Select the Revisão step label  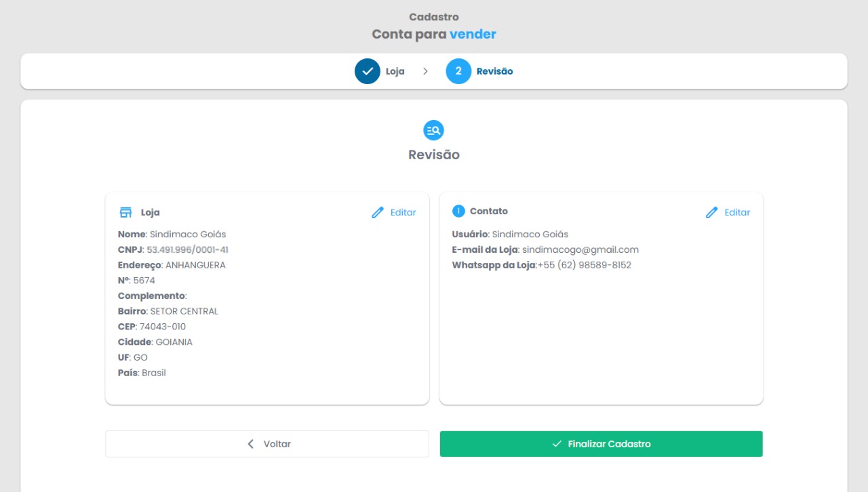(x=494, y=71)
